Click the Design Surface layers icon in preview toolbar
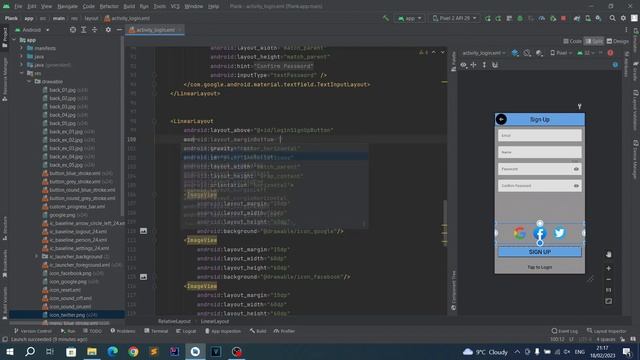This screenshot has height=360, width=640. click(515, 53)
